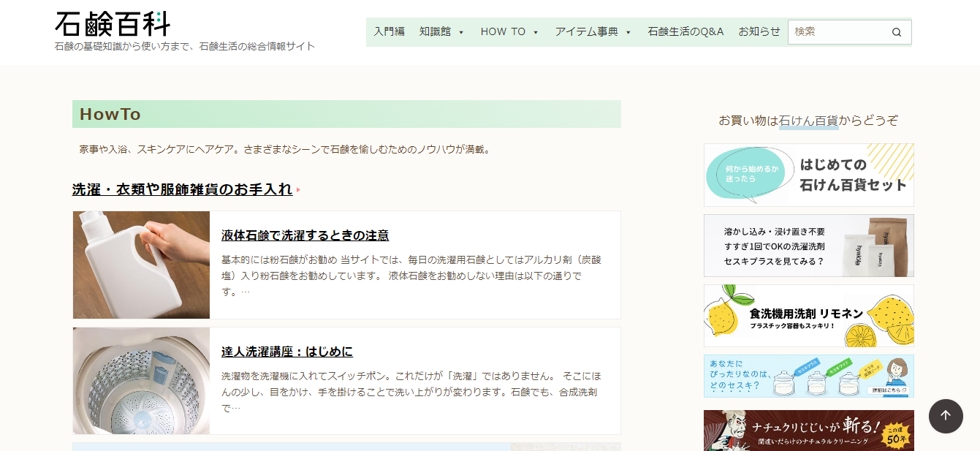Click the search magnifier icon
The width and height of the screenshot is (980, 451).
897,32
